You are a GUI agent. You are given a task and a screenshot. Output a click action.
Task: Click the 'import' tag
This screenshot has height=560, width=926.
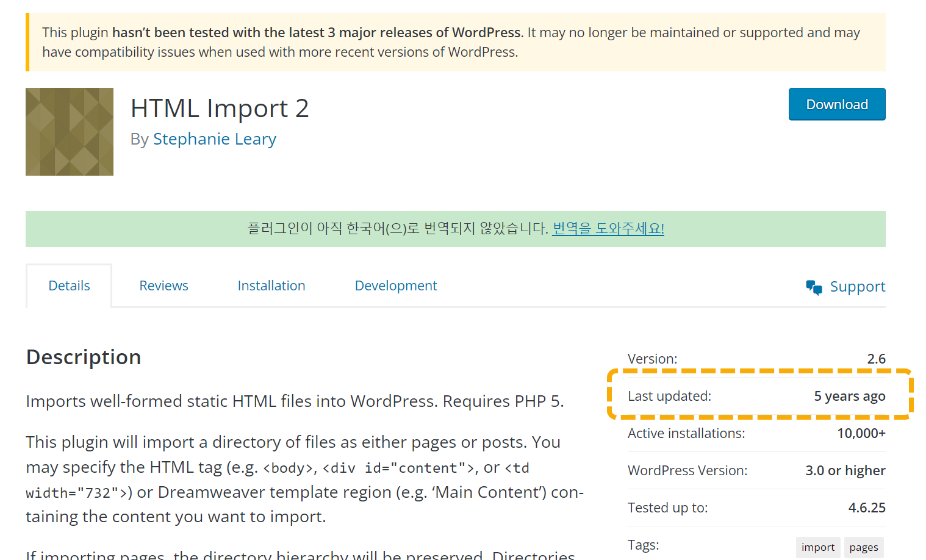click(817, 547)
